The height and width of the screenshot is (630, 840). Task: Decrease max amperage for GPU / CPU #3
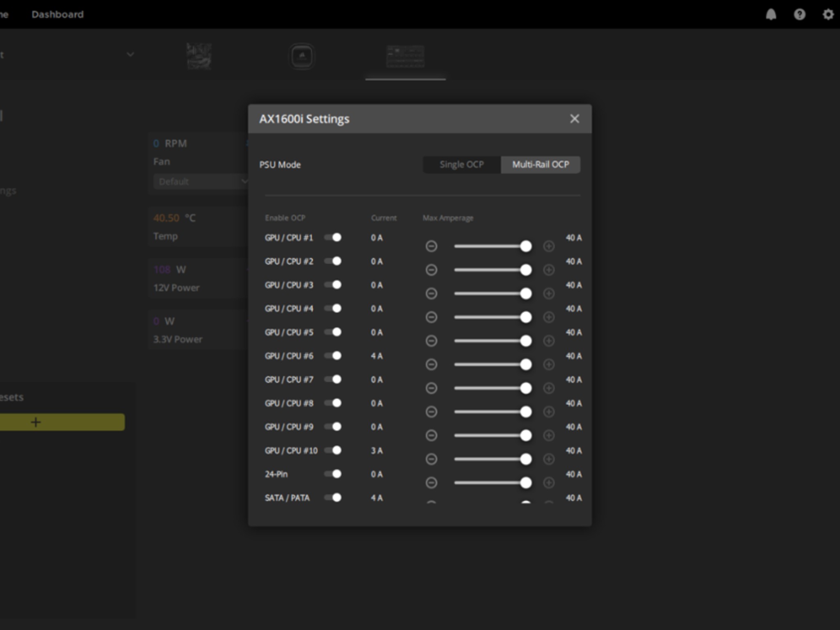431,294
